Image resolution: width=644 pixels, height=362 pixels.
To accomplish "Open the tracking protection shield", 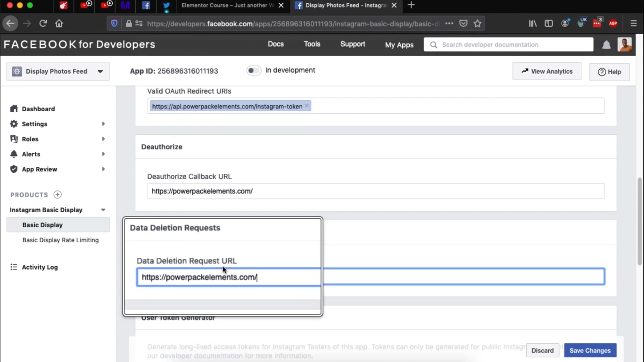I will pos(114,23).
